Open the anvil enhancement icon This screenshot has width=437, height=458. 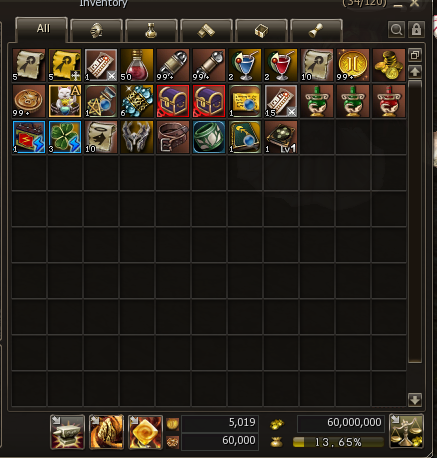[x=67, y=432]
